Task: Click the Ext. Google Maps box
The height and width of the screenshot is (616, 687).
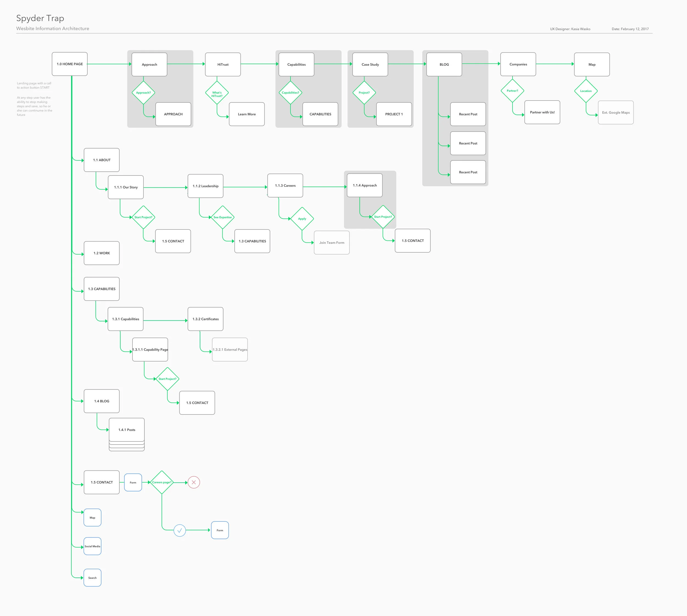Action: tap(616, 112)
